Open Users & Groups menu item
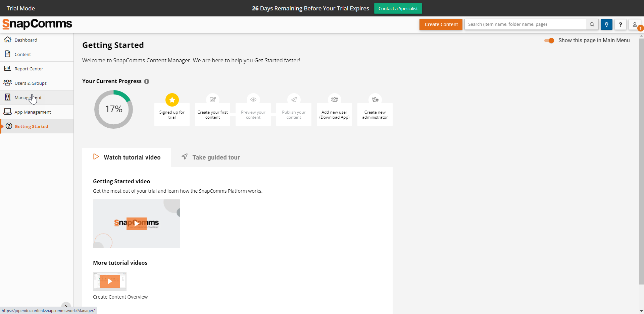The image size is (644, 314). tap(37, 83)
